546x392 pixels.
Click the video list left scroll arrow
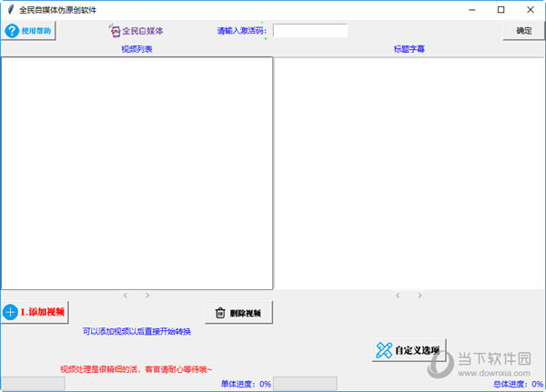126,296
